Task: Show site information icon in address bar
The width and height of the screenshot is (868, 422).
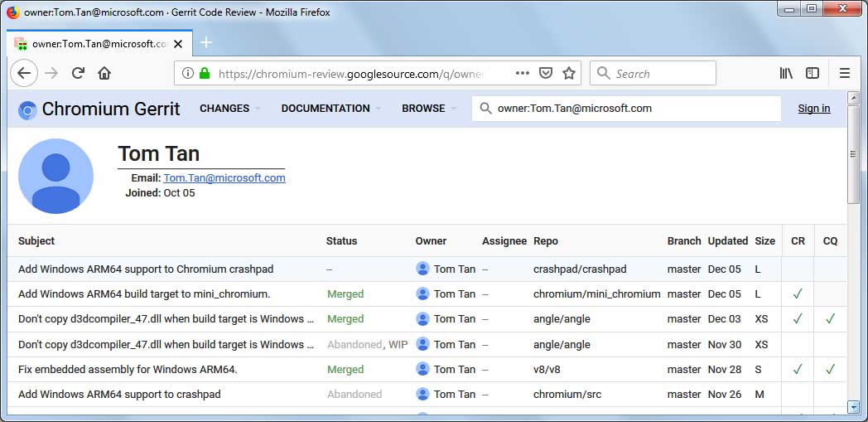Action: click(188, 73)
